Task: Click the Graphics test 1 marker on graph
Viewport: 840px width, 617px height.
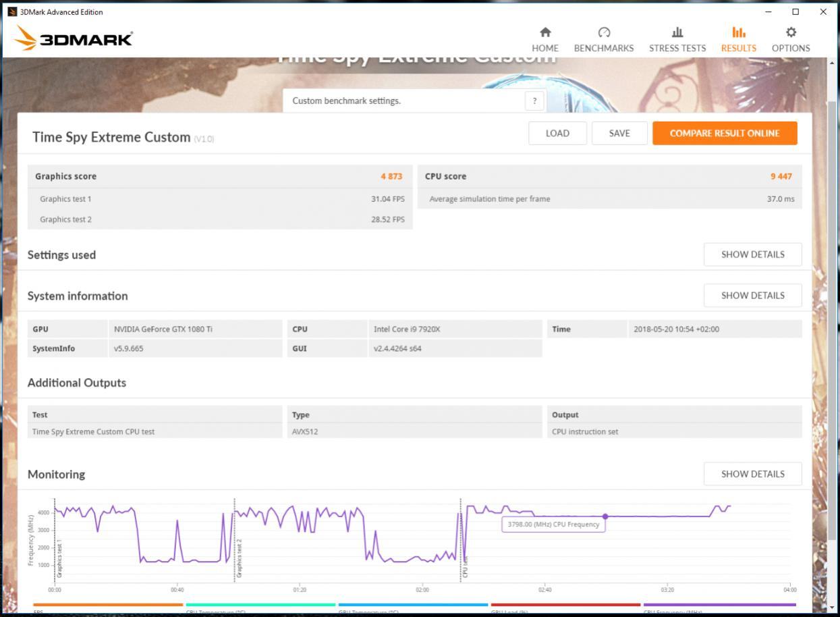Action: tap(59, 558)
